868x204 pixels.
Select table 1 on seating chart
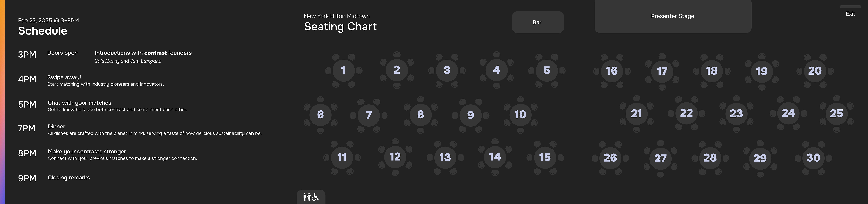tap(343, 71)
